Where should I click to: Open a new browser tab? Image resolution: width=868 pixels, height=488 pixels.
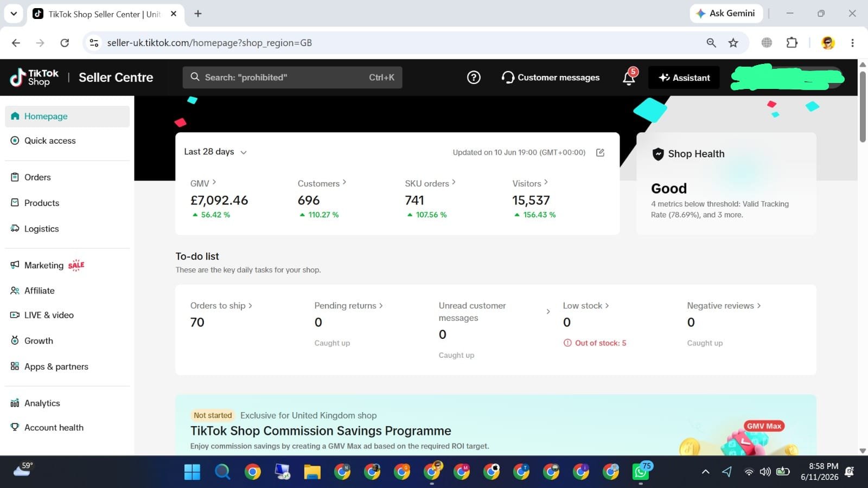point(198,14)
